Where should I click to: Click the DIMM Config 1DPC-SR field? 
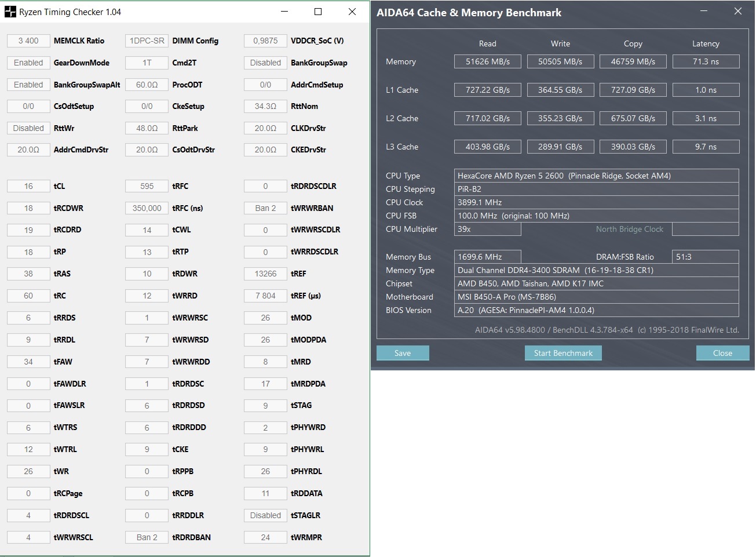[x=147, y=41]
